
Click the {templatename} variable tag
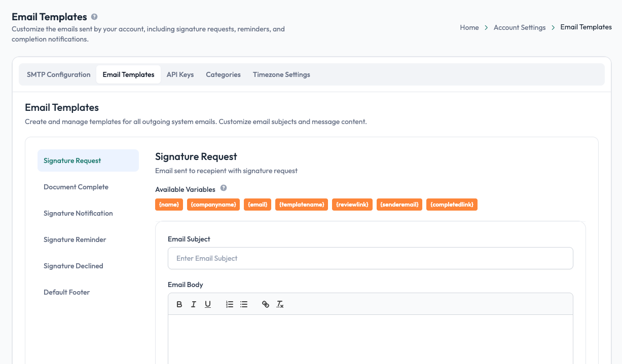point(302,205)
